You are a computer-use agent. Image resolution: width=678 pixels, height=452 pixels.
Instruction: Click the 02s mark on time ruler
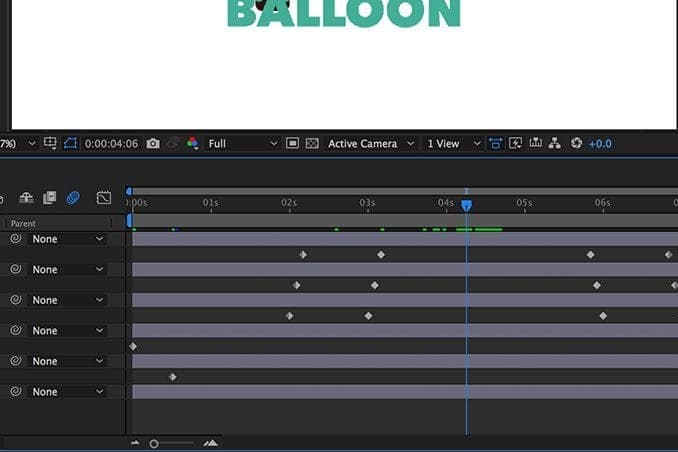(x=289, y=203)
